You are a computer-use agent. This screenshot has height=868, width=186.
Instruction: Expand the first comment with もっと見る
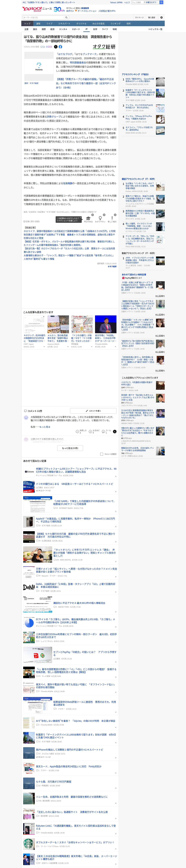45,427
